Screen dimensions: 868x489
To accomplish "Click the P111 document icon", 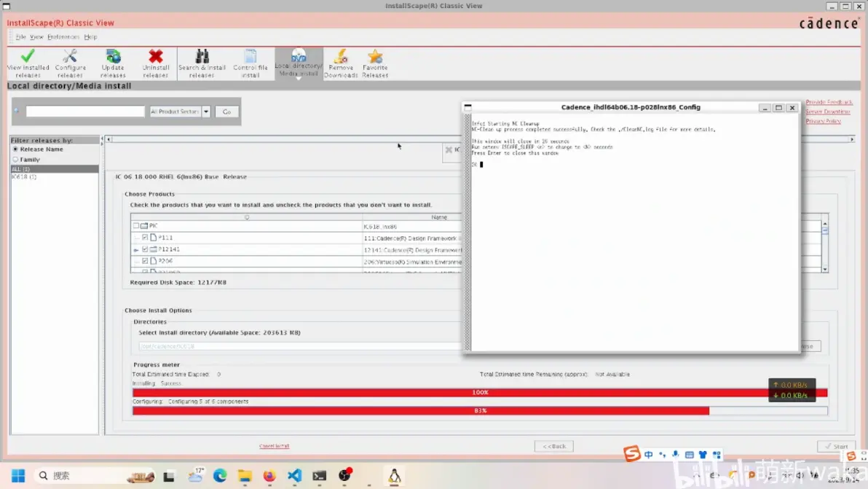I will 154,238.
